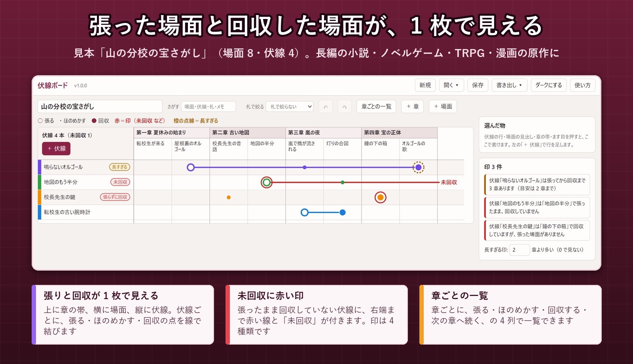633x364 pixels.
Task: Select the blue open plant marker on 転校生の古い腕時計 row
Action: (x=304, y=212)
